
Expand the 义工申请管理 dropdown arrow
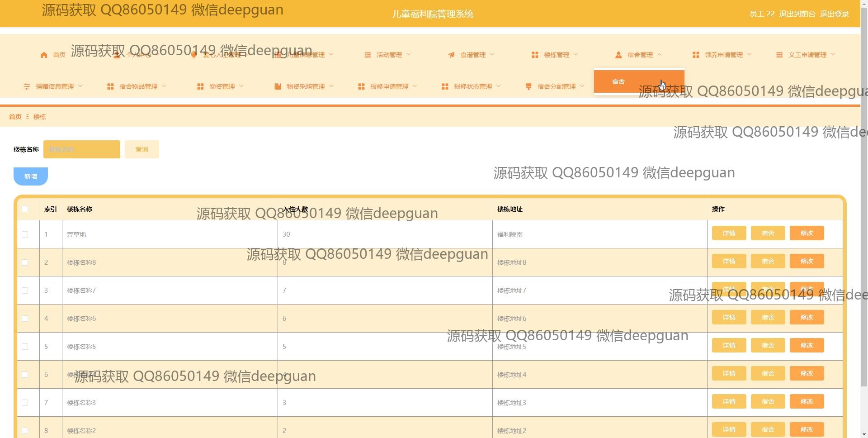pos(833,54)
